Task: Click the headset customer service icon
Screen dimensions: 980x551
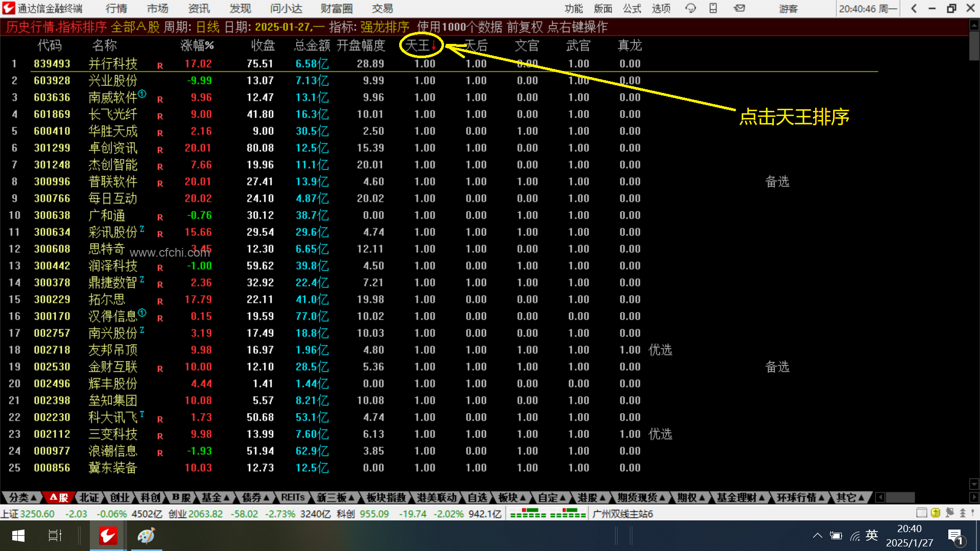Action: [x=690, y=8]
